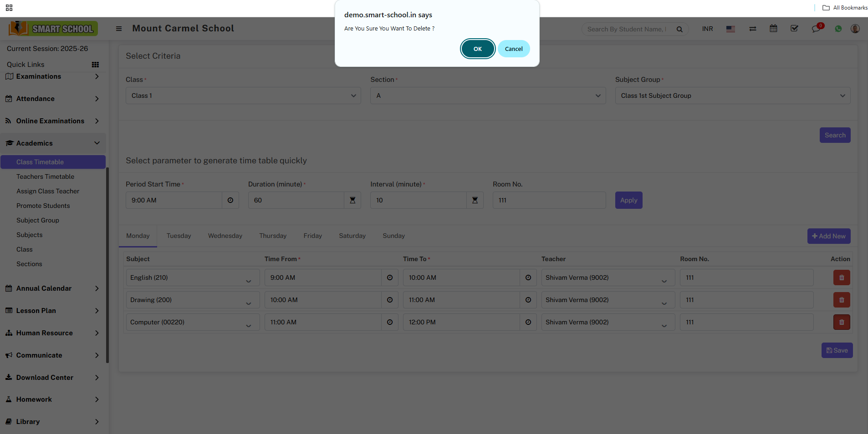Open the calendar icon in top bar
Image resolution: width=868 pixels, height=434 pixels.
[773, 29]
